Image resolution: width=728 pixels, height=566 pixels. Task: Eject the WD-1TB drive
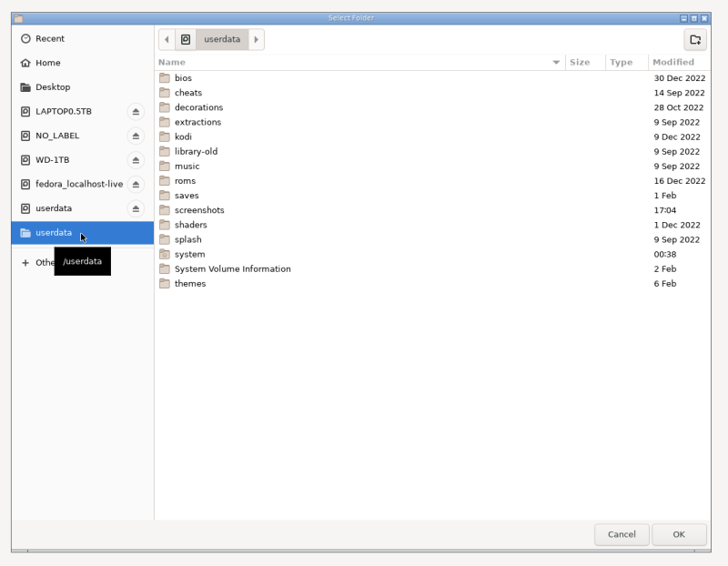click(x=136, y=160)
